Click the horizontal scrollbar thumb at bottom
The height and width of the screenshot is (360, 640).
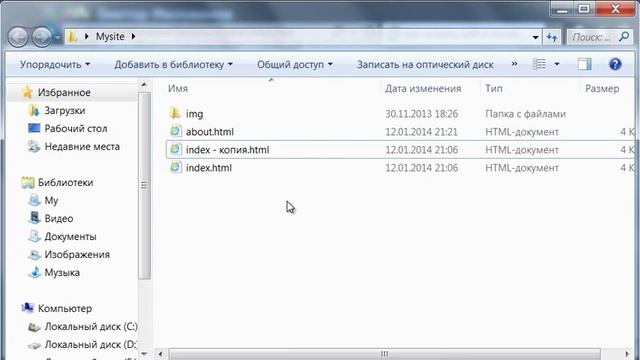(384, 354)
